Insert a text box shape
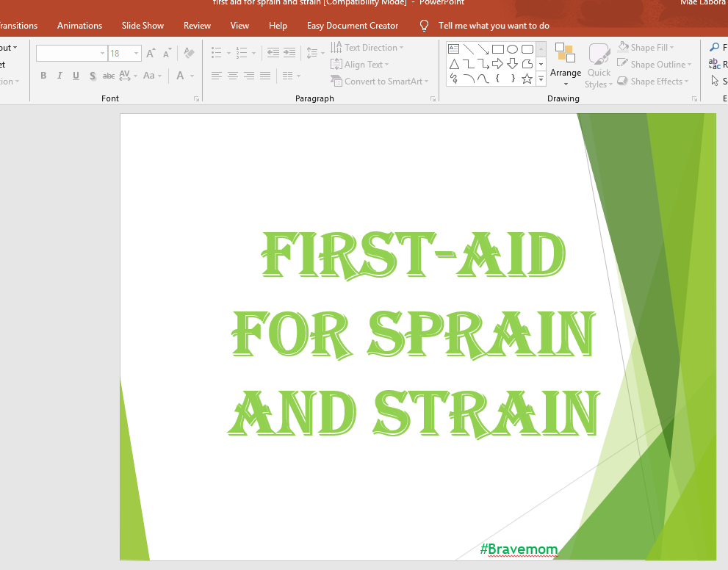This screenshot has width=728, height=570. (453, 49)
